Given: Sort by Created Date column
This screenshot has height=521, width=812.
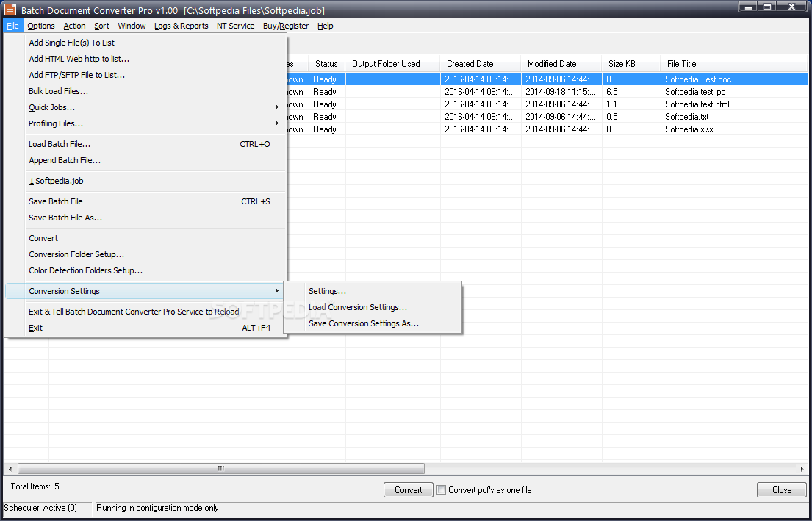Looking at the screenshot, I should tap(481, 64).
